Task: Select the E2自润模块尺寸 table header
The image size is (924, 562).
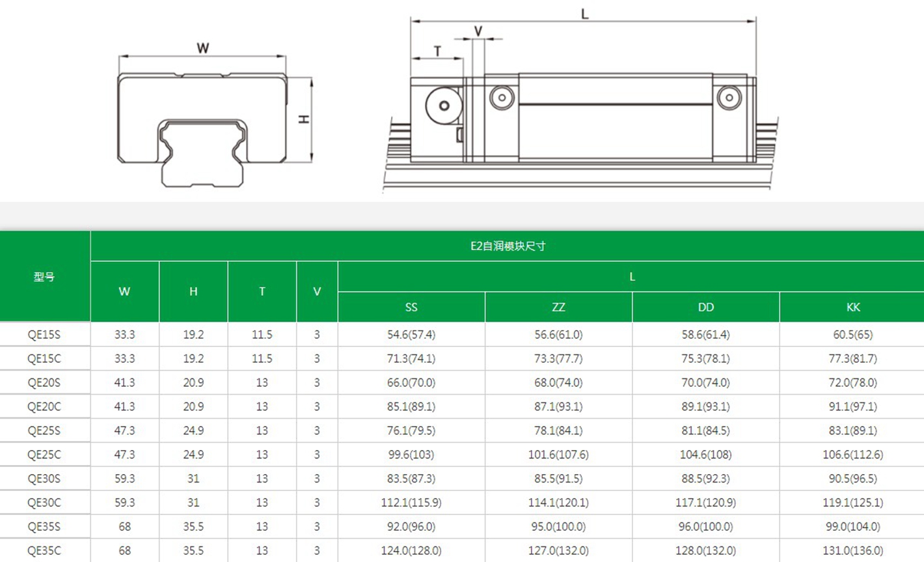Action: 507,246
